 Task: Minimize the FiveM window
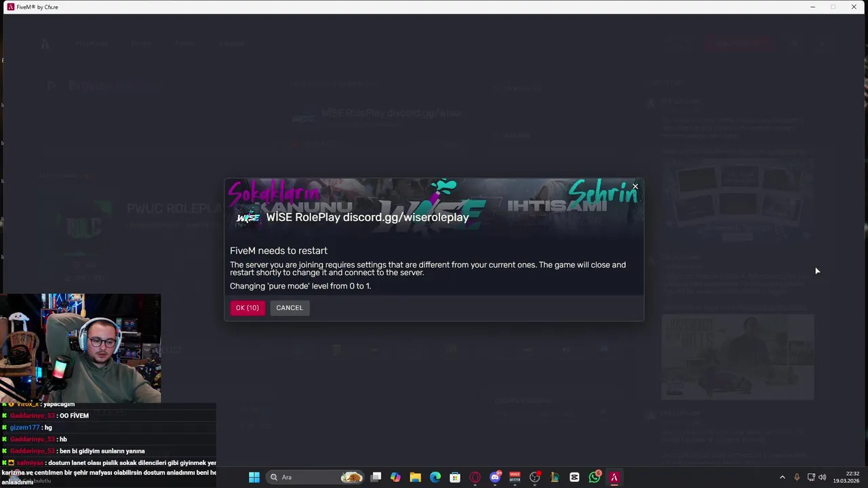[x=812, y=7]
